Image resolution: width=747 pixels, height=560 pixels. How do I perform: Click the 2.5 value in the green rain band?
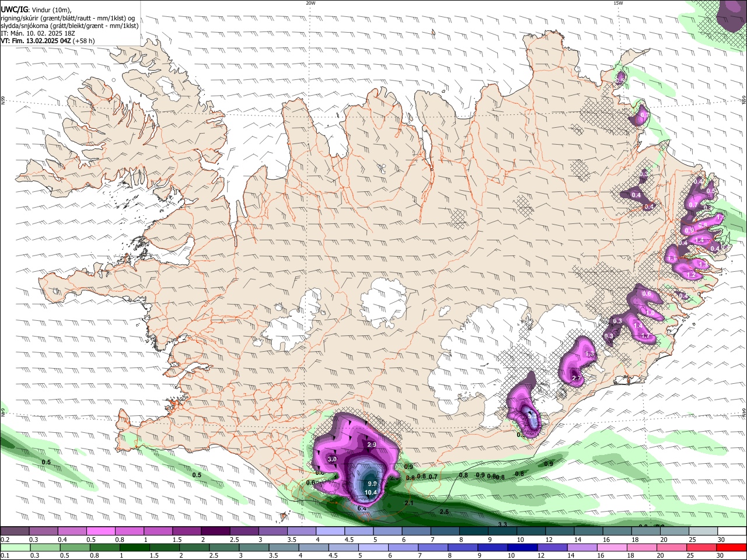click(x=444, y=512)
